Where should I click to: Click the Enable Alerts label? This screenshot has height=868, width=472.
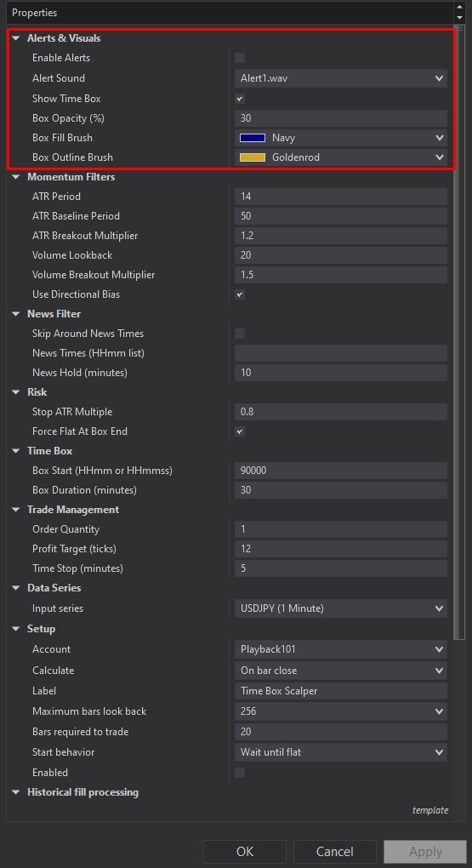pyautogui.click(x=61, y=58)
